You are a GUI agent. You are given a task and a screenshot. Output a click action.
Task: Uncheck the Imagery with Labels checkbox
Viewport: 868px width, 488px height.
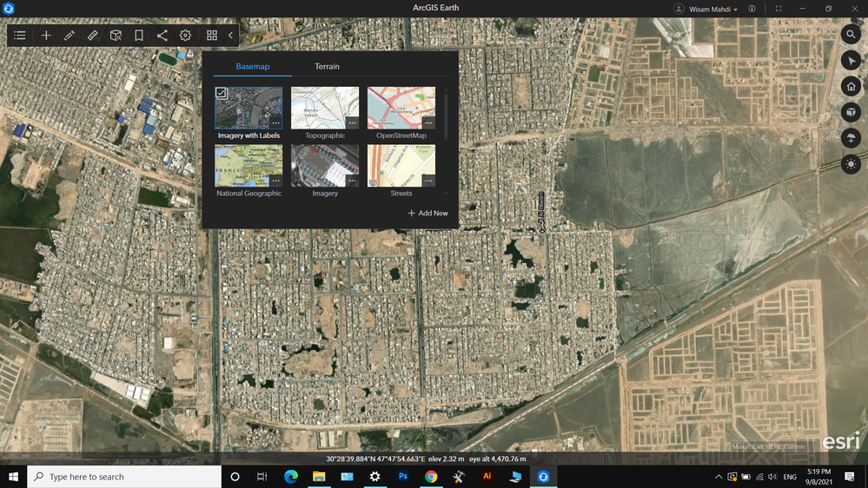click(222, 93)
